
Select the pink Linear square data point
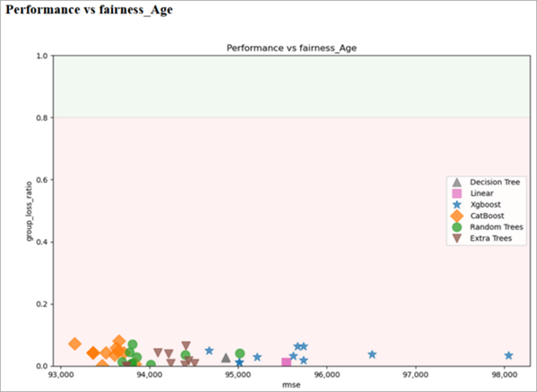tap(286, 362)
